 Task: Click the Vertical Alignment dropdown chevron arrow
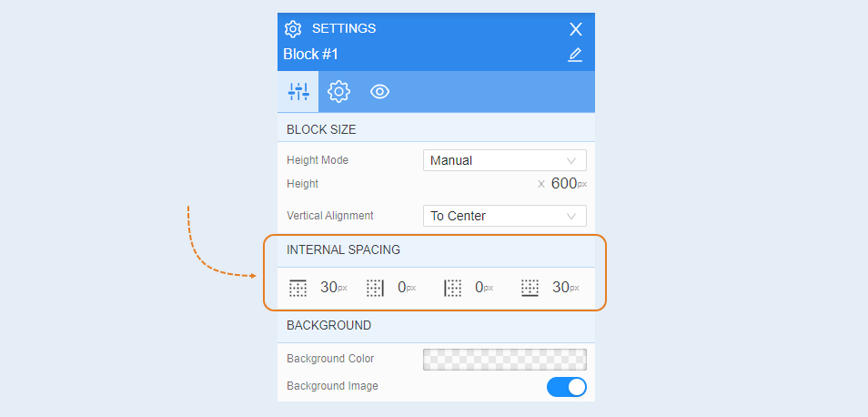coord(571,216)
